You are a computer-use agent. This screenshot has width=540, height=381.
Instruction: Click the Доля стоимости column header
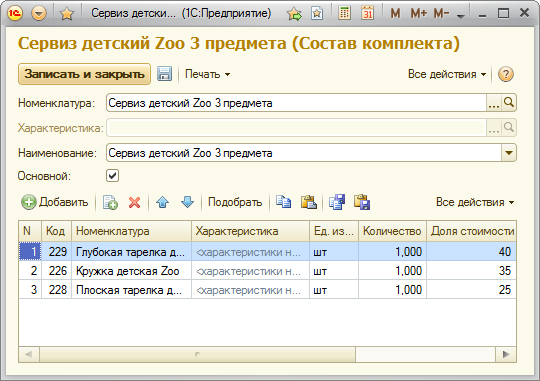tap(471, 231)
